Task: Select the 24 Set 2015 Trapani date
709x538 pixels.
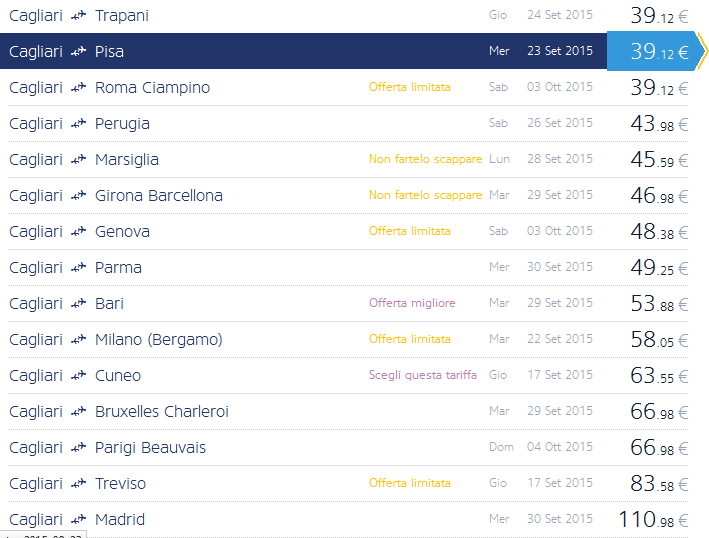Action: (x=559, y=16)
